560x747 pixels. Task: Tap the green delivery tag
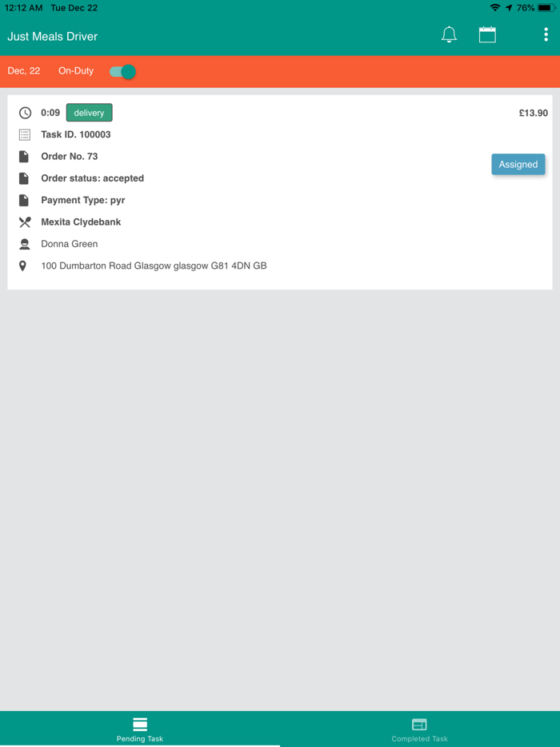tap(89, 113)
